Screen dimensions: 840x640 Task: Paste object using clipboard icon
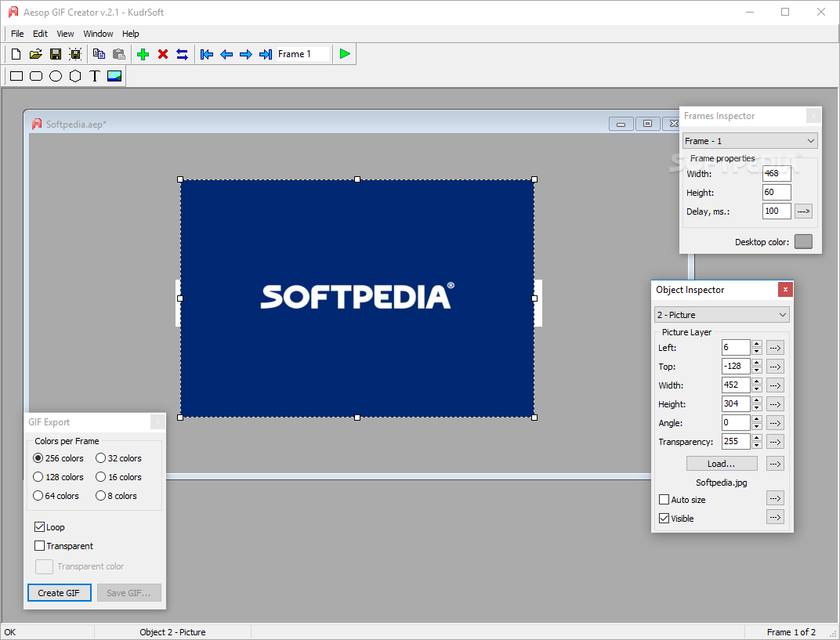point(119,54)
